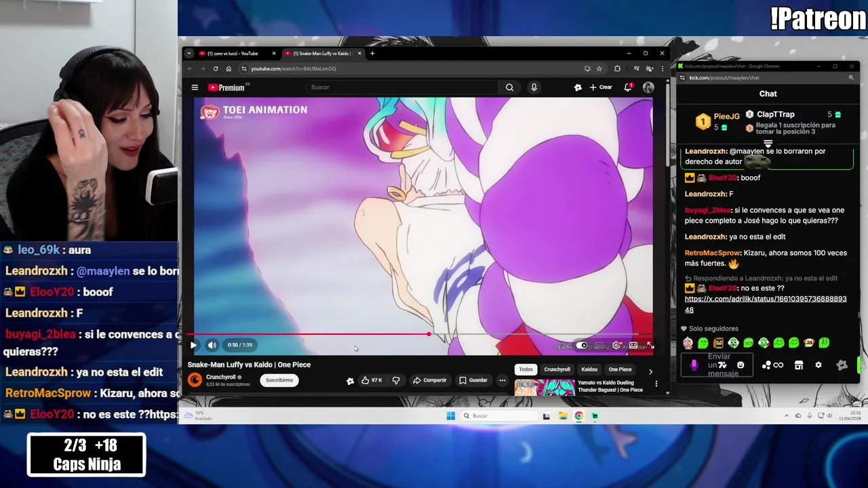Open Yamato vs Kaido recommended video thumbnail
Image resolution: width=868 pixels, height=488 pixels.
click(x=545, y=386)
